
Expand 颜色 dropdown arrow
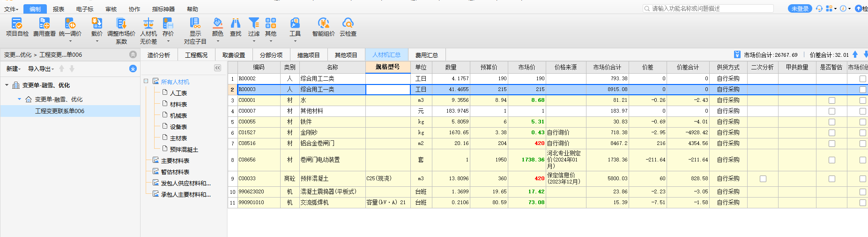[x=218, y=41]
